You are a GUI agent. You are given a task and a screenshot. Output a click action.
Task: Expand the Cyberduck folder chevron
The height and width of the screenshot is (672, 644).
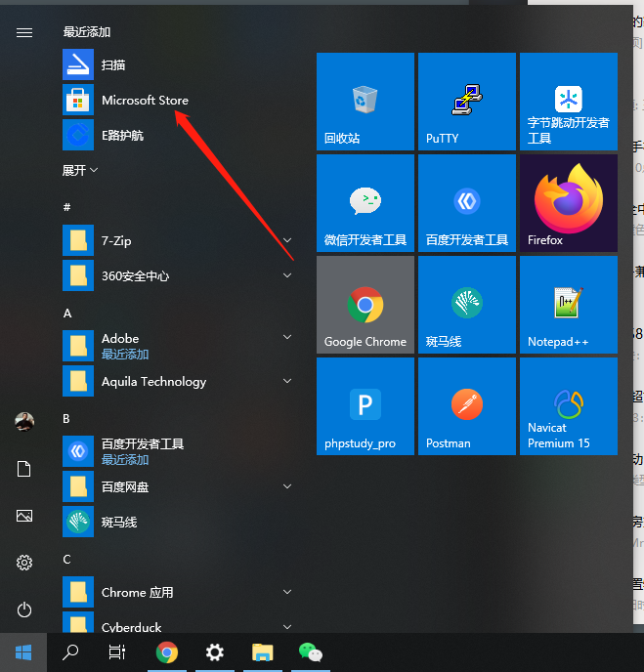tap(287, 627)
